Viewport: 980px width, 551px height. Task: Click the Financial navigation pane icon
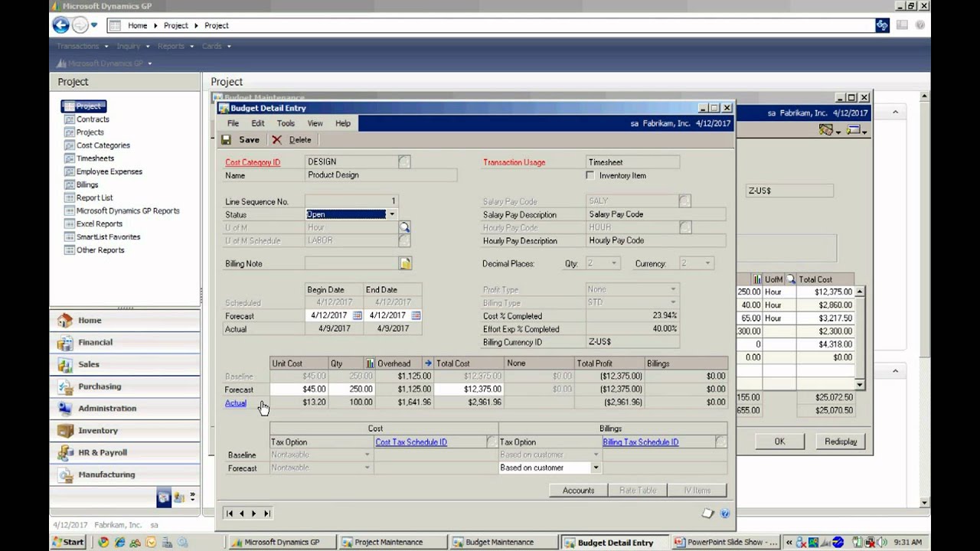coord(65,343)
